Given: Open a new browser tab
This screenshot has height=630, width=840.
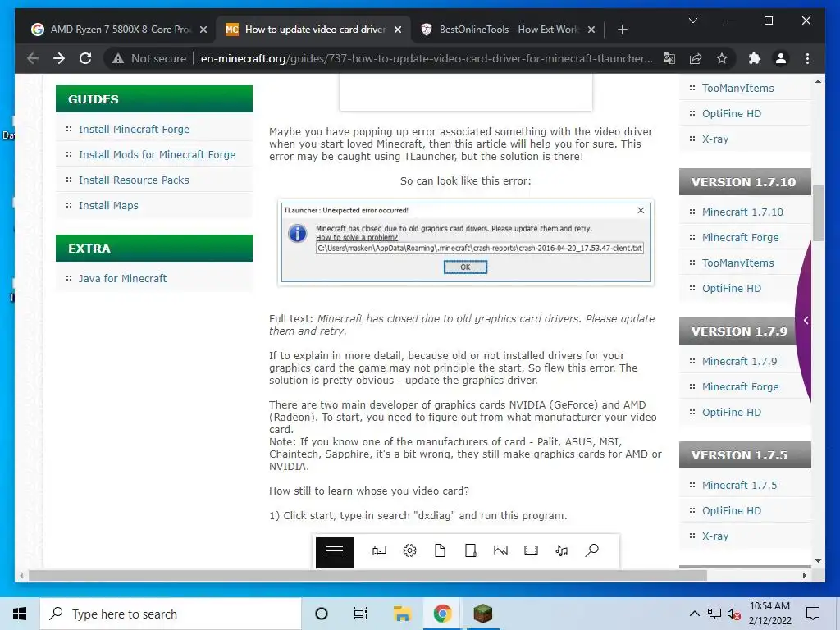Looking at the screenshot, I should (x=622, y=30).
